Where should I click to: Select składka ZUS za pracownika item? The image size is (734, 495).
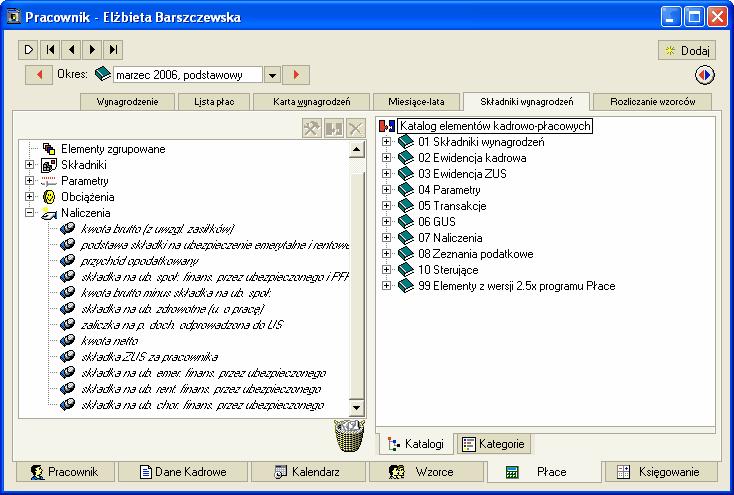[x=149, y=356]
